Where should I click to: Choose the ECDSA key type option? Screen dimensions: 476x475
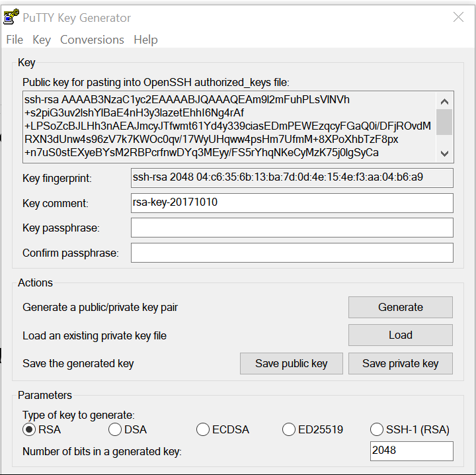pos(203,429)
